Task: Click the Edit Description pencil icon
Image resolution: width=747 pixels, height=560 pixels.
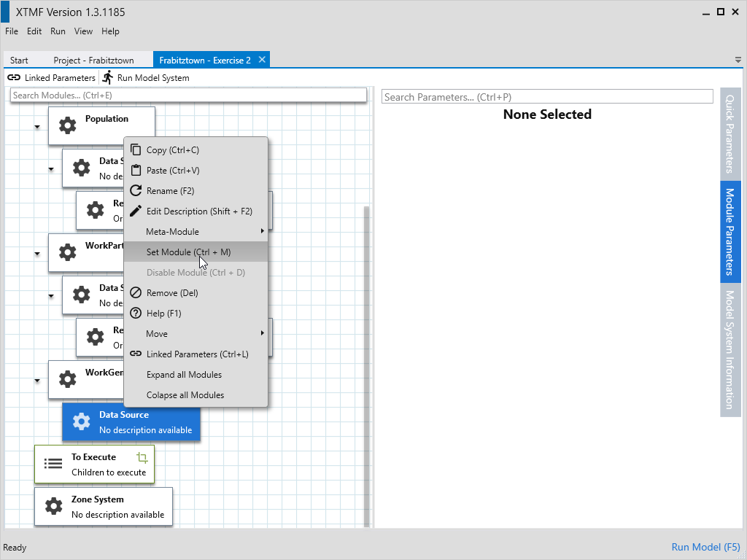Action: [135, 211]
